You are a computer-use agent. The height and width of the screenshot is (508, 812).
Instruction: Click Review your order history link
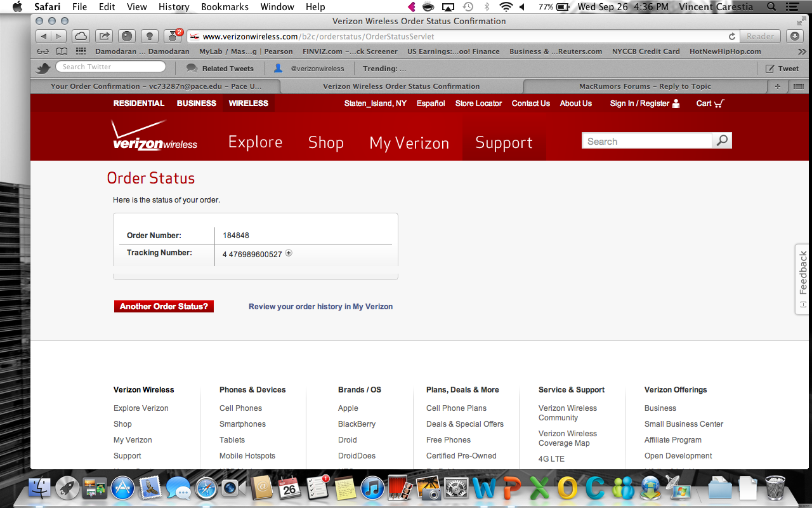pyautogui.click(x=320, y=307)
